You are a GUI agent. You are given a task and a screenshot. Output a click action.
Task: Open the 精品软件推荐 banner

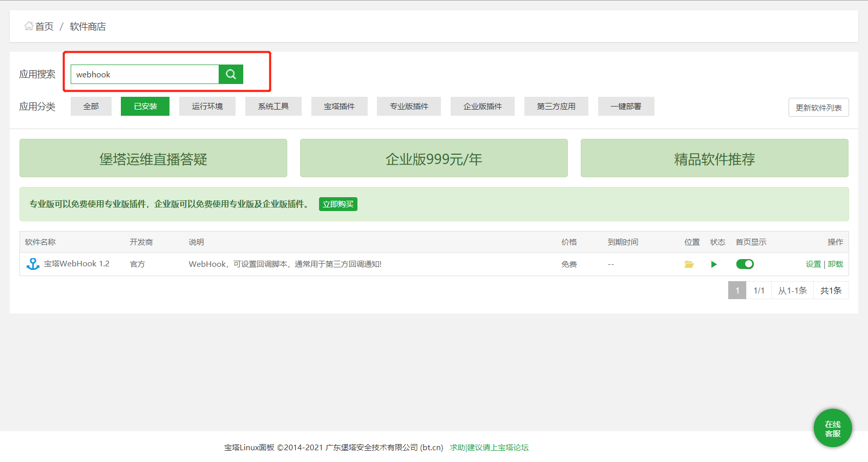pos(714,158)
